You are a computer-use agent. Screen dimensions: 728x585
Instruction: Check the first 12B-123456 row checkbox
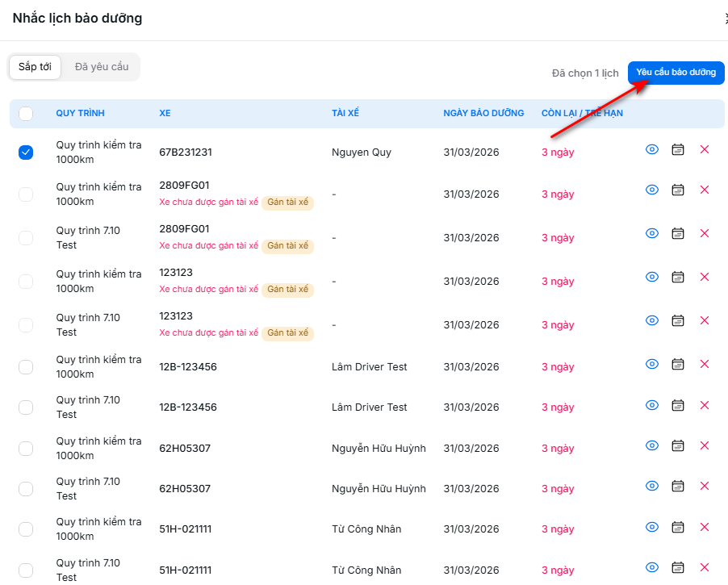tap(26, 367)
